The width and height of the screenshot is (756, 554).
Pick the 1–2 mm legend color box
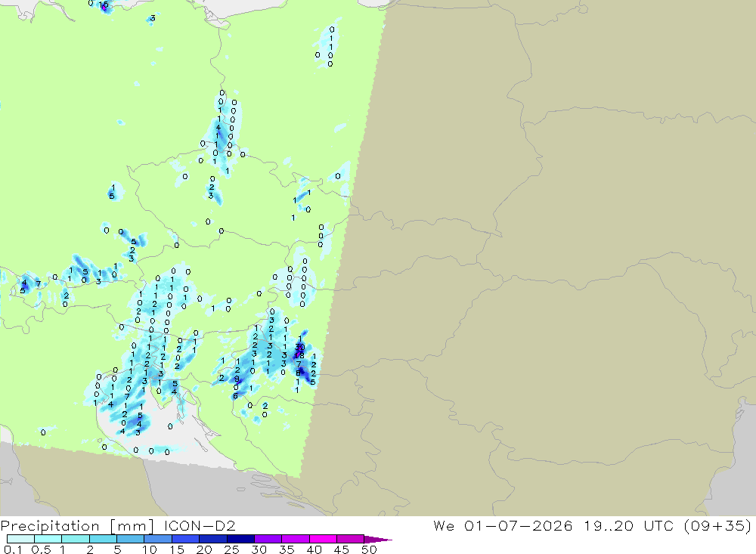[75, 539]
